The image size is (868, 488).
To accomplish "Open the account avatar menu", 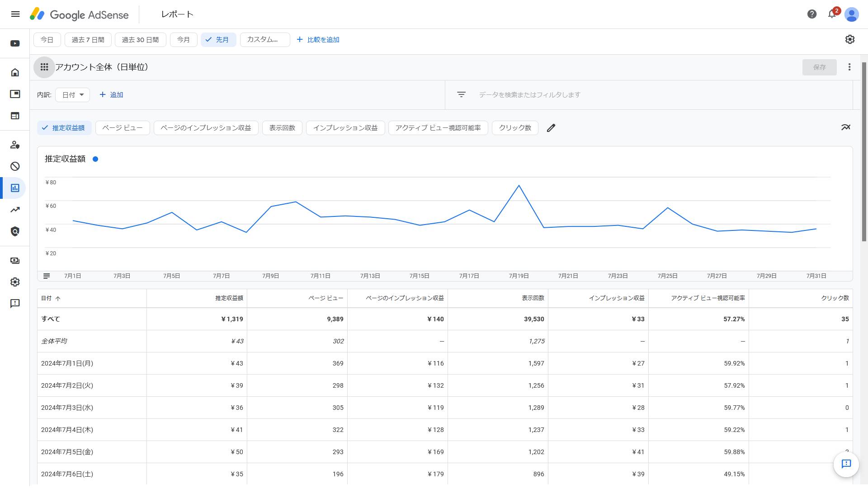I will [852, 14].
